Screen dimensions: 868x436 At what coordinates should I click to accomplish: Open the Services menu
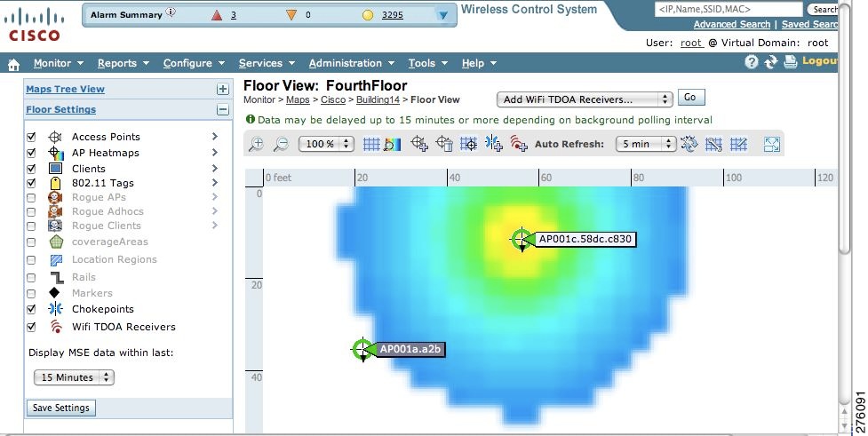tap(267, 63)
